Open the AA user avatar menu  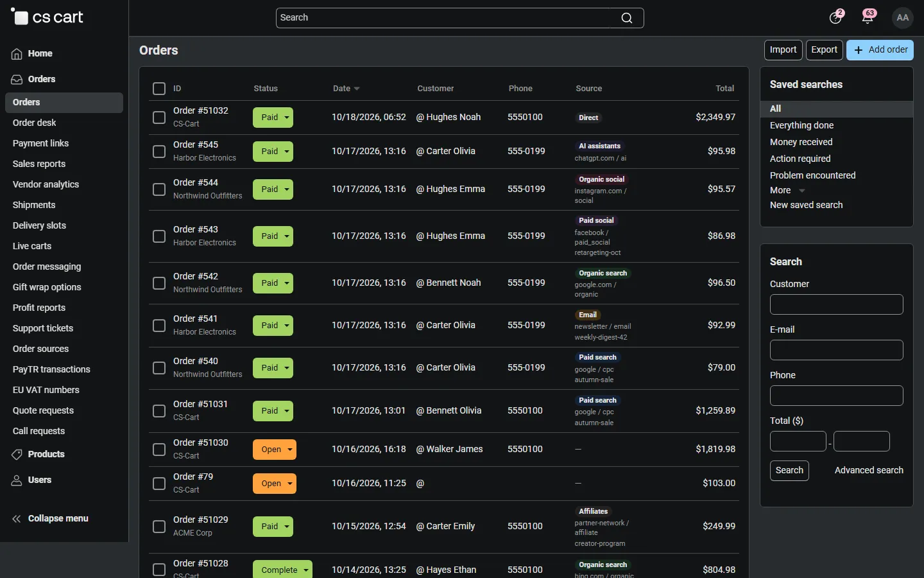(903, 17)
